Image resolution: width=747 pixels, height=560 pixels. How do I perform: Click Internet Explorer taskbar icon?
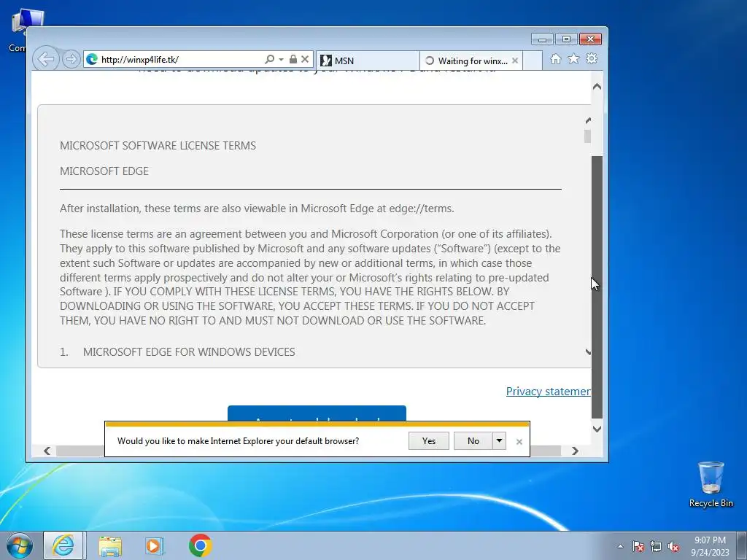click(63, 545)
